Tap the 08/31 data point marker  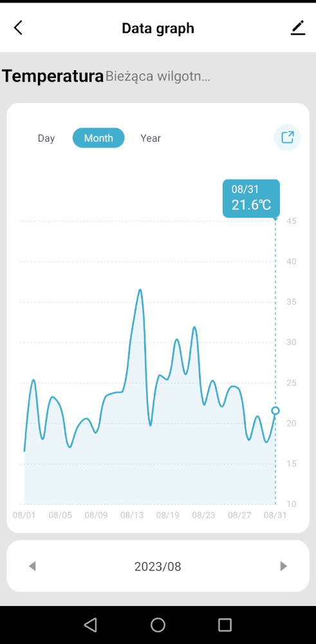point(275,410)
